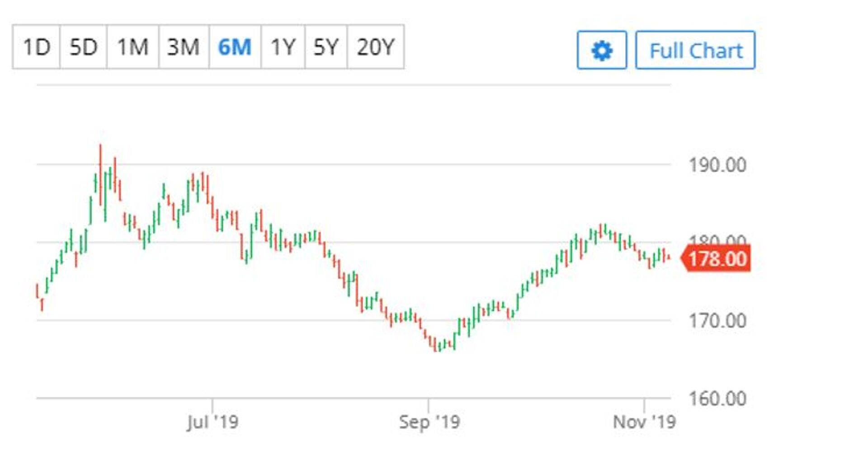
Task: Click the 190.00 price axis label
Action: (x=717, y=165)
